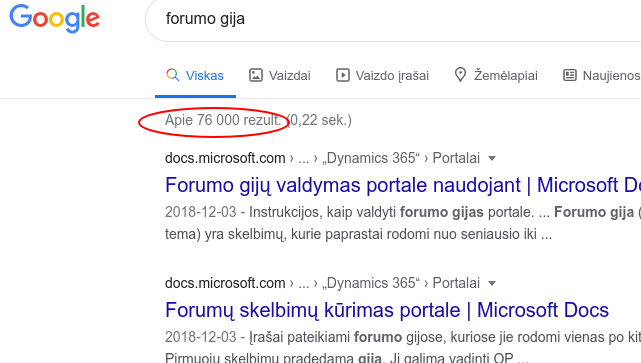Click the first result's docs.microsoft.com breadcrumb
Screen dimensions: 641x363
[x=225, y=158]
